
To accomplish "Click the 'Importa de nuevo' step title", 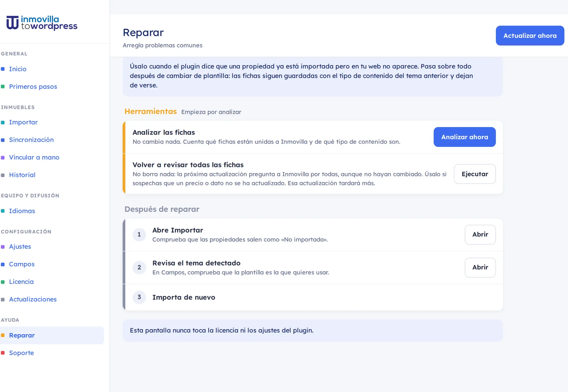I will click(x=184, y=297).
